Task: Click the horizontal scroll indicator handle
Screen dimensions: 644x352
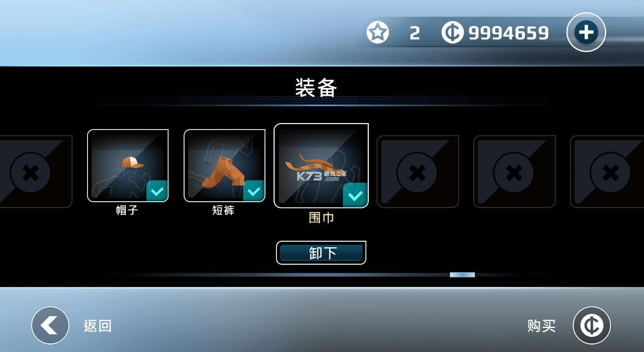Action: coord(462,275)
